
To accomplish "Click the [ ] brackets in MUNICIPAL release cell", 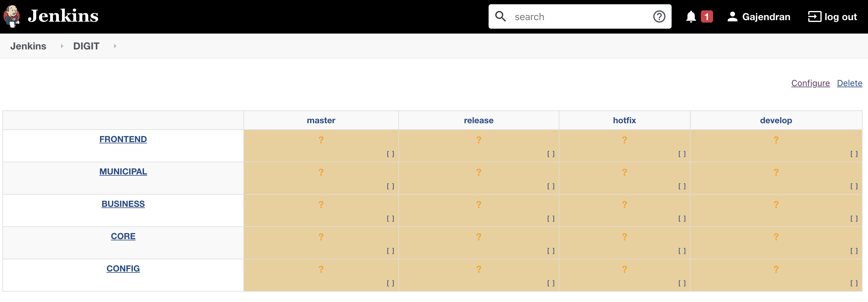I will point(551,186).
